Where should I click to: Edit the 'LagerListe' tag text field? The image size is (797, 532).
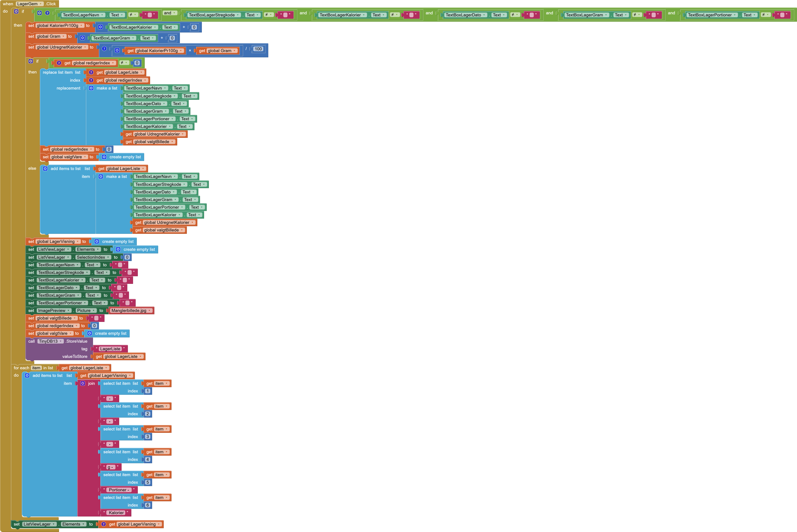click(110, 349)
